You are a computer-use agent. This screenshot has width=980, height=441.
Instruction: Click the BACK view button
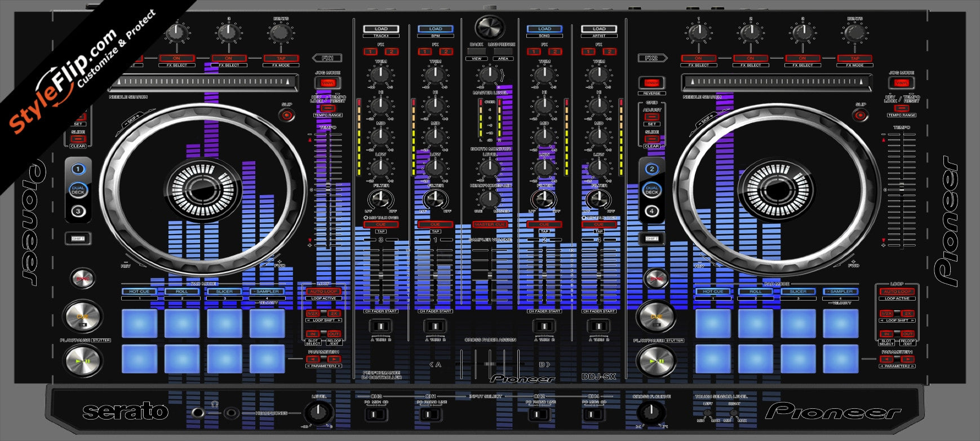pos(476,51)
